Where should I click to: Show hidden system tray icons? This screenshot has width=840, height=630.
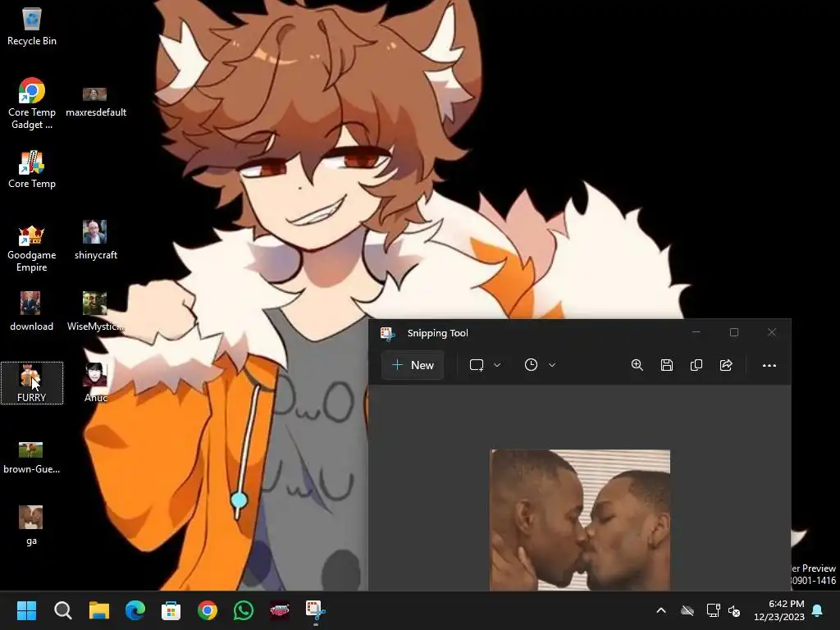tap(661, 610)
